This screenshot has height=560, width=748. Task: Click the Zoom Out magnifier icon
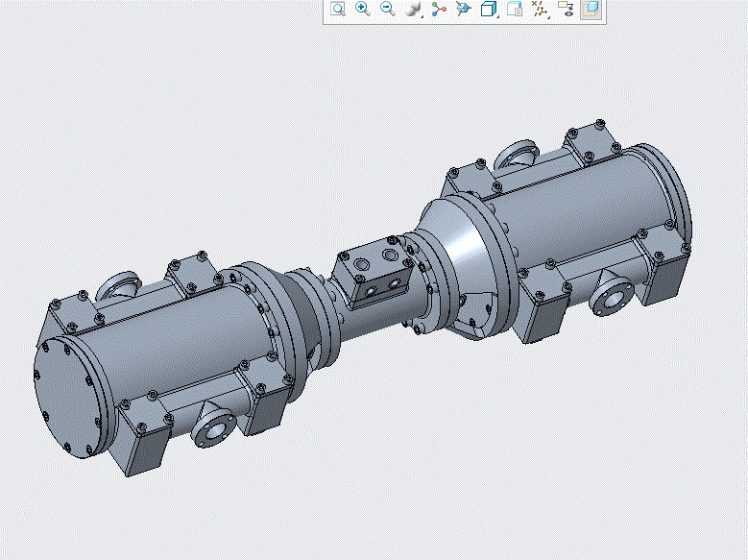click(x=387, y=9)
